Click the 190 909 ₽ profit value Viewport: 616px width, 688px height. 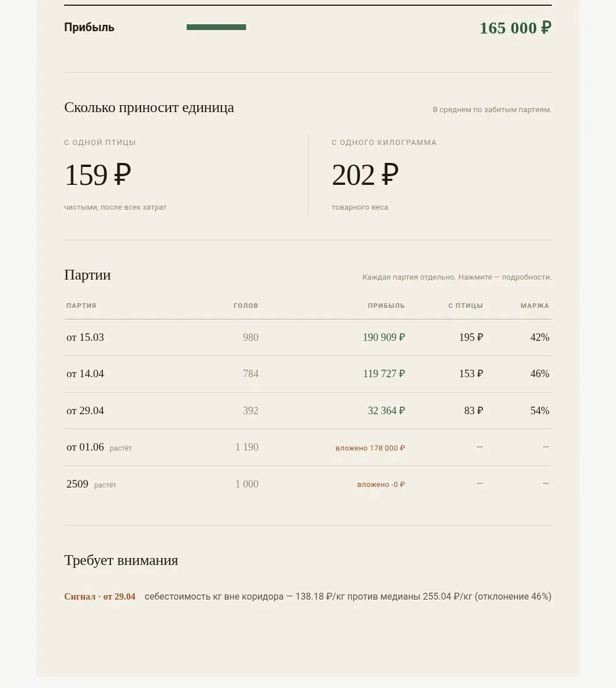384,337
